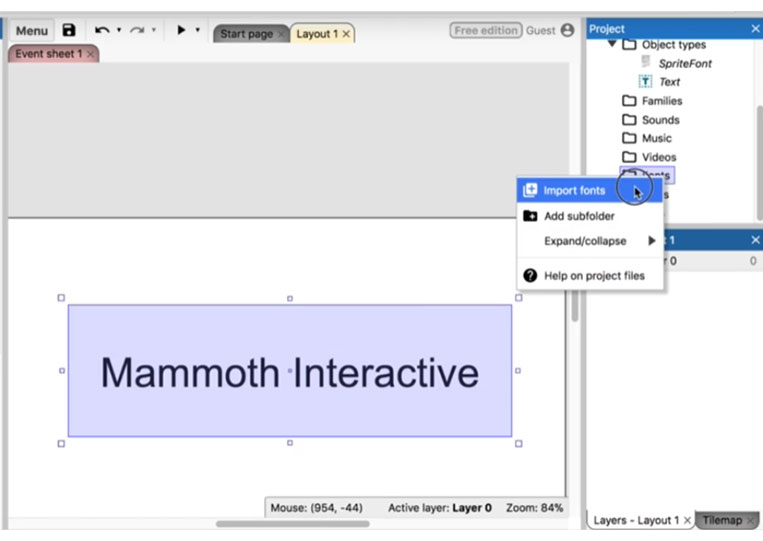Click the Undo arrow icon

coord(102,30)
